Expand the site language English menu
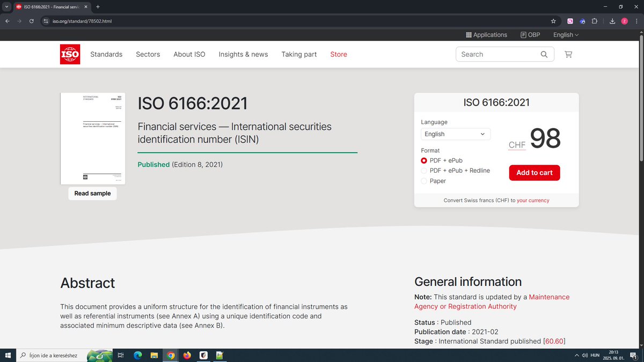The width and height of the screenshot is (644, 362). point(566,35)
